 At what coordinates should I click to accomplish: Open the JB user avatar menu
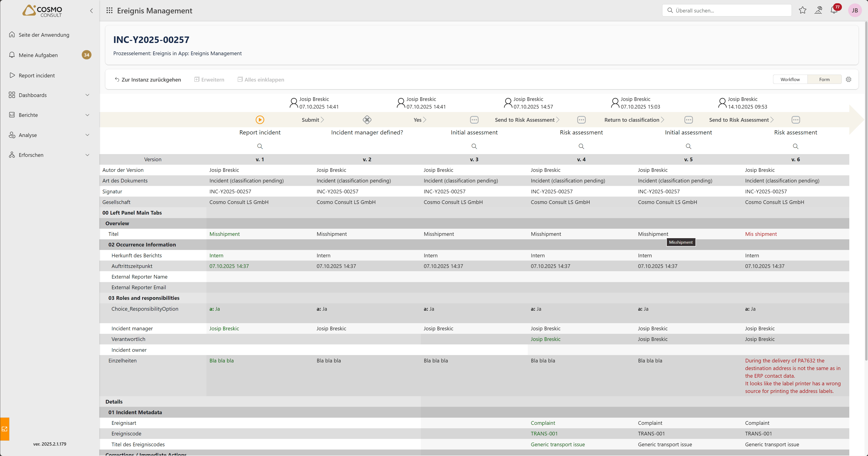tap(855, 10)
